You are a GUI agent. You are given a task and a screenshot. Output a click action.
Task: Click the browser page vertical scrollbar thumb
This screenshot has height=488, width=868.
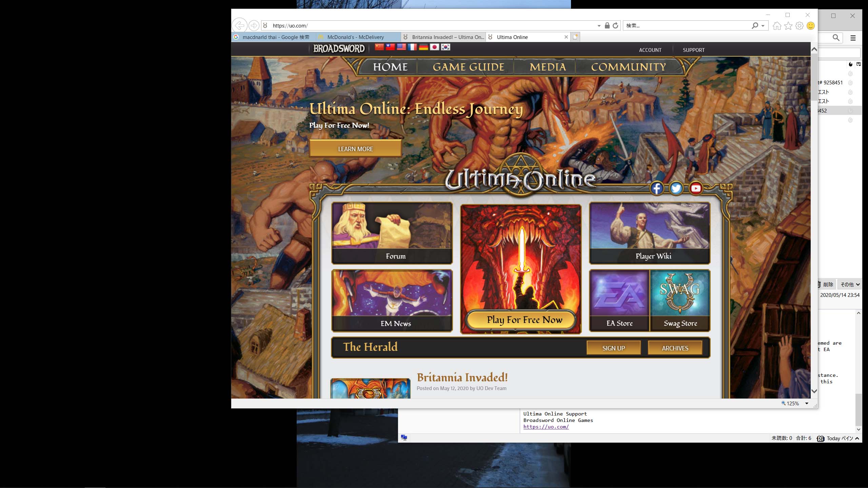[814, 77]
